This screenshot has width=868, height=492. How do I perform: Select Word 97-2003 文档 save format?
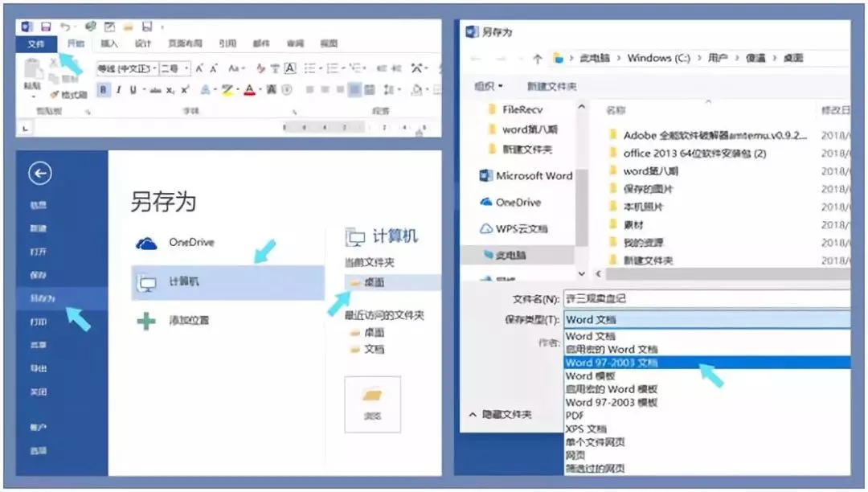(x=615, y=363)
